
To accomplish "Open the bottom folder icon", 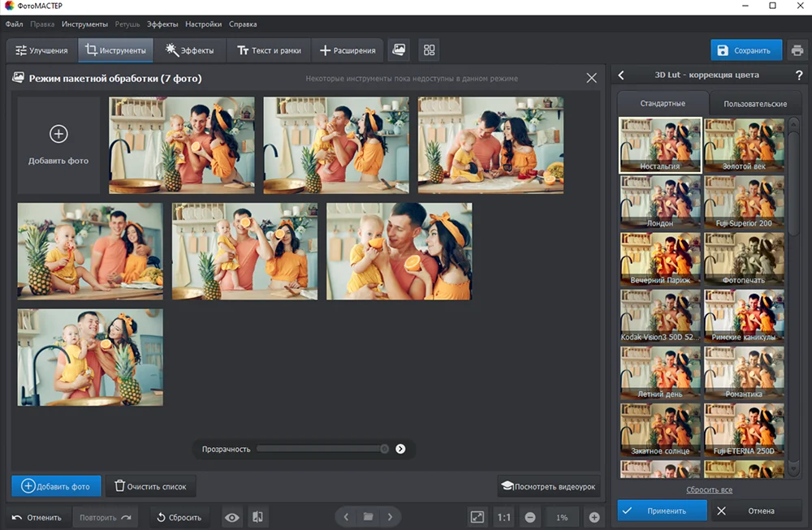I will coord(368,517).
